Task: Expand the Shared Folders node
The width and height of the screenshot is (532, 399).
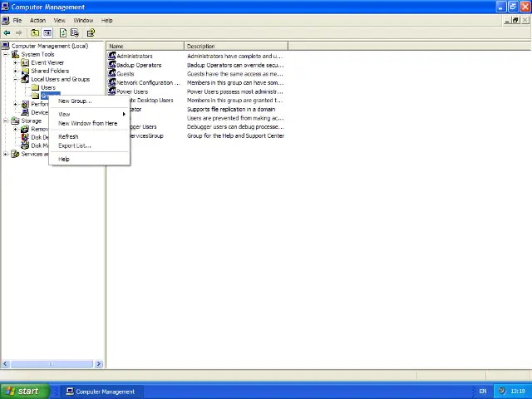Action: pos(15,71)
